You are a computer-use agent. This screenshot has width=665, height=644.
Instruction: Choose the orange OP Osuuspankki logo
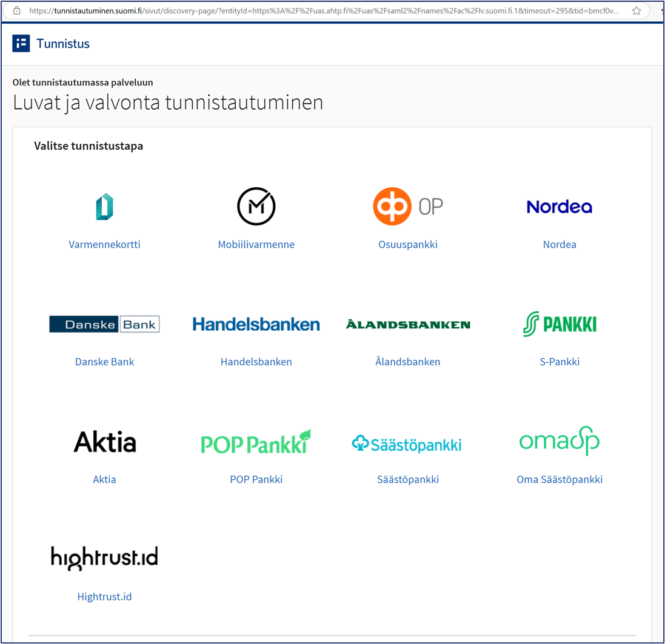click(x=407, y=207)
